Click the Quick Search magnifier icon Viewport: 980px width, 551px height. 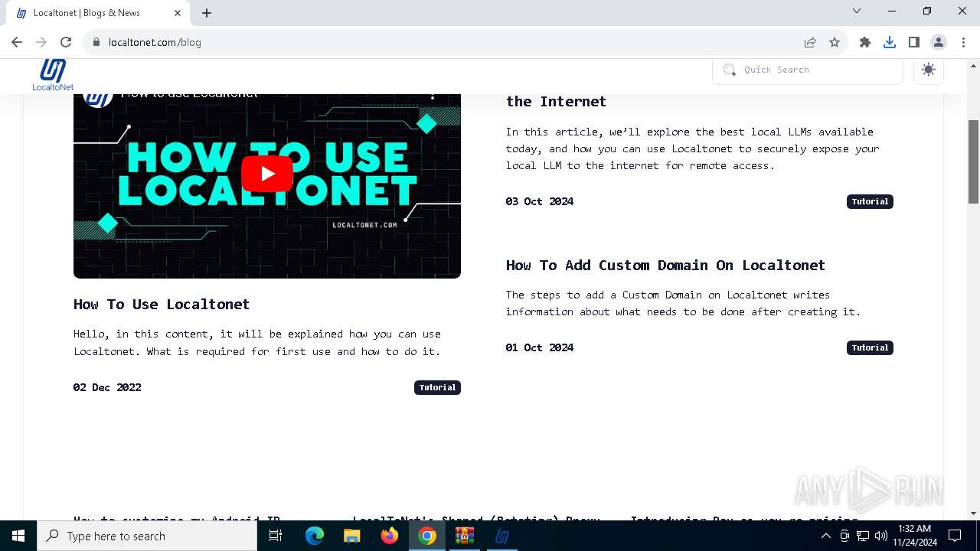click(729, 70)
